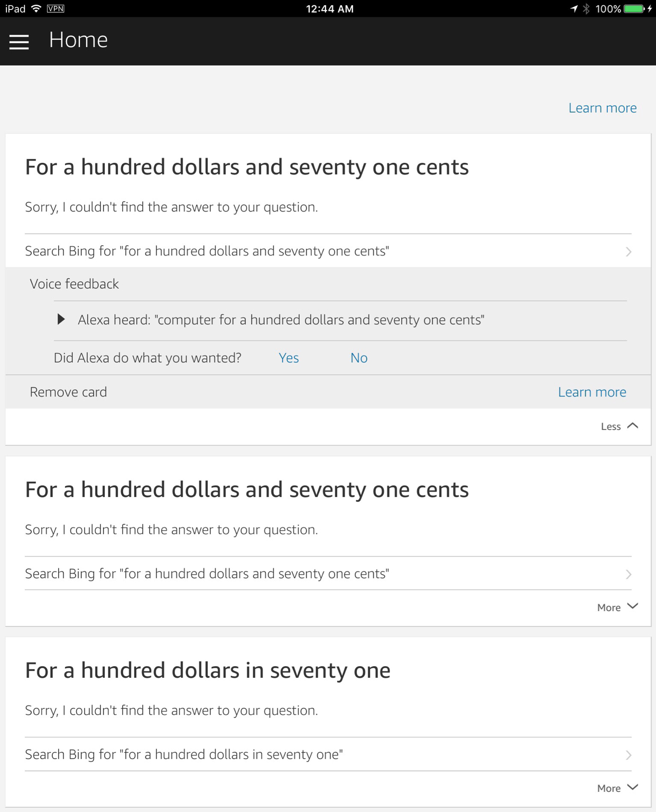Tap the chevron on second card's Bing search
The image size is (656, 812).
[629, 574]
